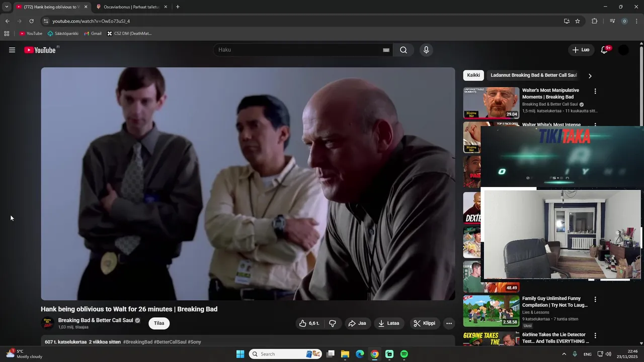Open Chrome extensions puzzle icon
This screenshot has height=362, width=644.
[x=595, y=21]
